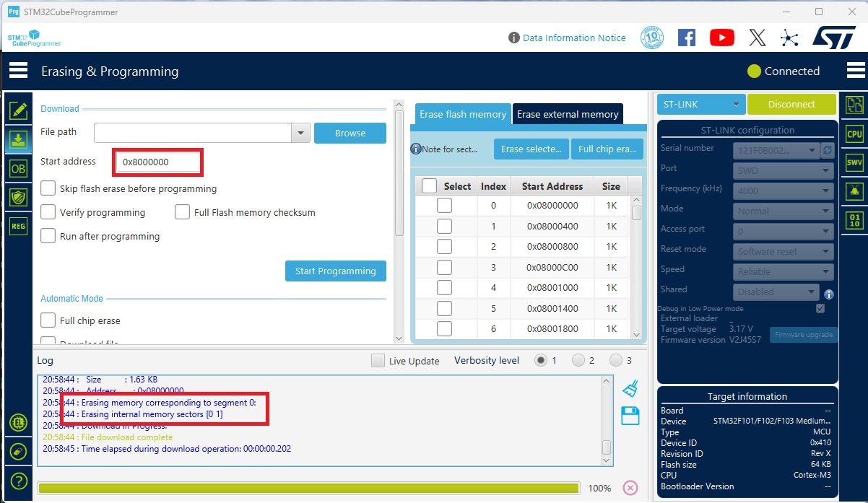This screenshot has width=868, height=503.
Task: Open the bug debug icon in right sidebar
Action: coord(854,191)
